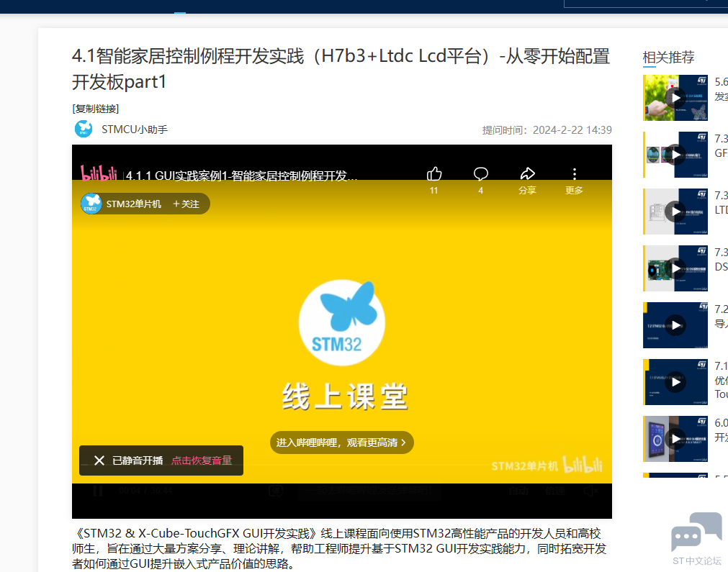Image resolution: width=728 pixels, height=572 pixels.
Task: Like the bilibili video with thumbs-up icon
Action: pos(434,174)
